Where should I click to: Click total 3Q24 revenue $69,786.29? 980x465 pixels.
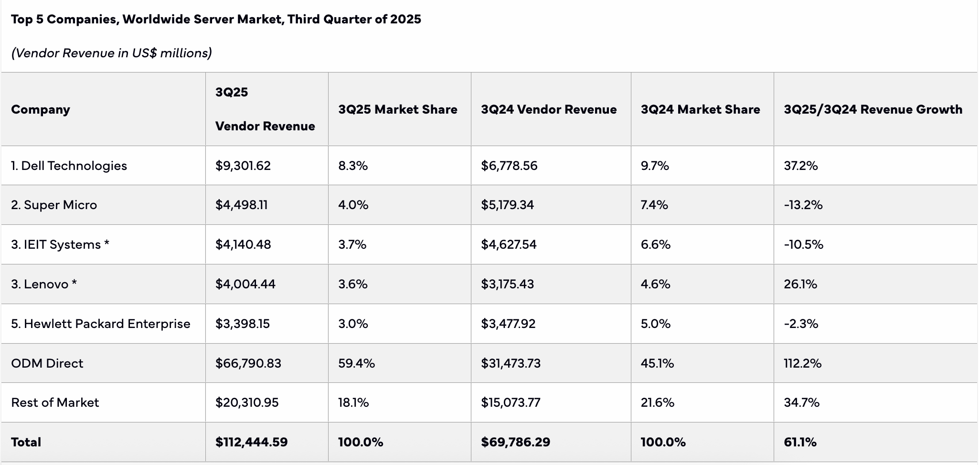pos(516,442)
